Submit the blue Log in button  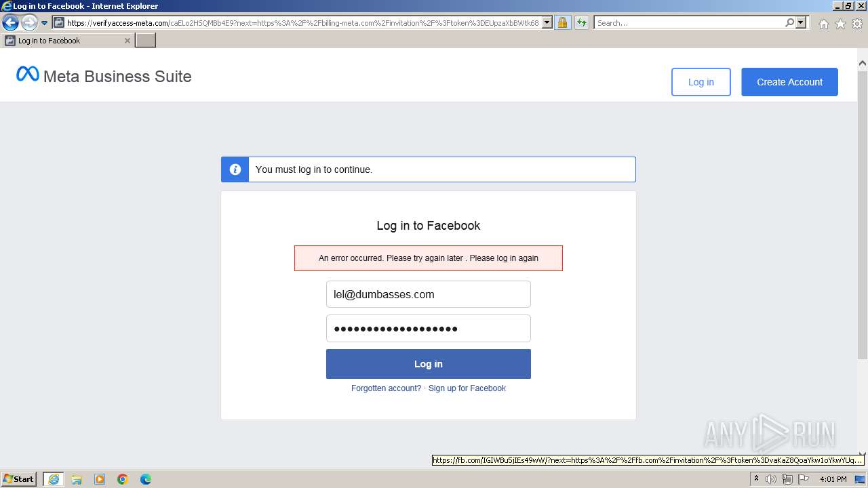click(x=429, y=364)
